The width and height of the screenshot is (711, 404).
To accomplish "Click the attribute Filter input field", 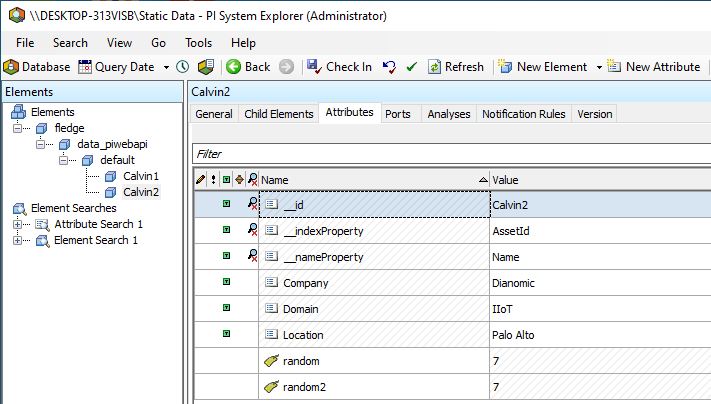I will (x=450, y=154).
